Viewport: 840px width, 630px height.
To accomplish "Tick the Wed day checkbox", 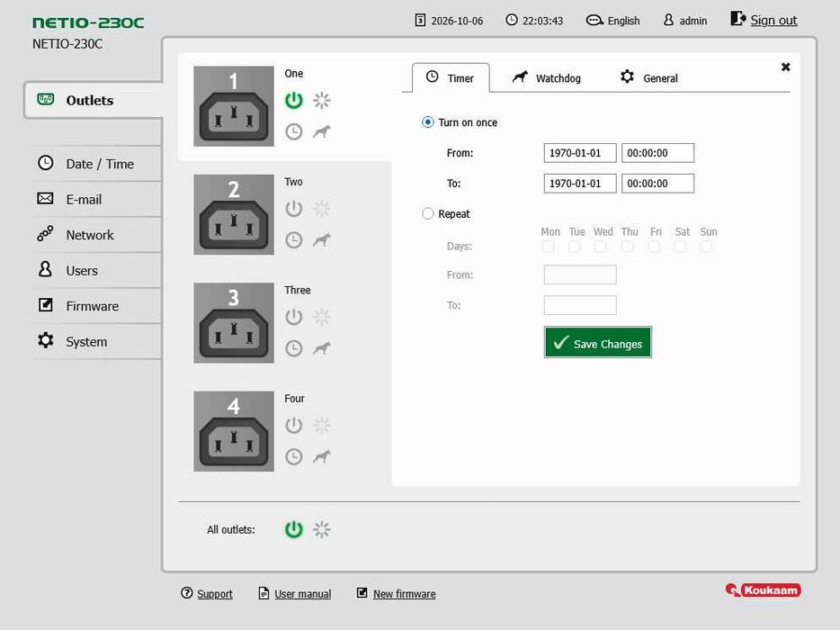I will tap(601, 247).
